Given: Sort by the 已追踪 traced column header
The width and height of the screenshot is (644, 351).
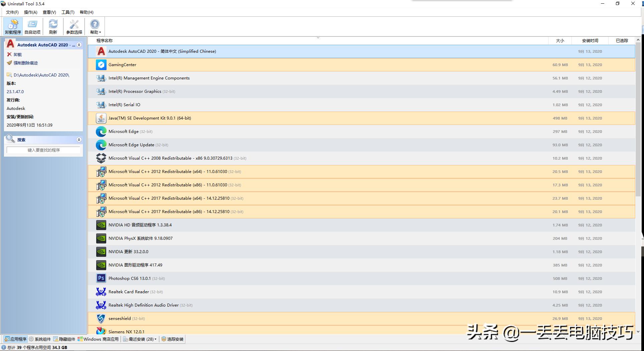Looking at the screenshot, I should tap(622, 41).
